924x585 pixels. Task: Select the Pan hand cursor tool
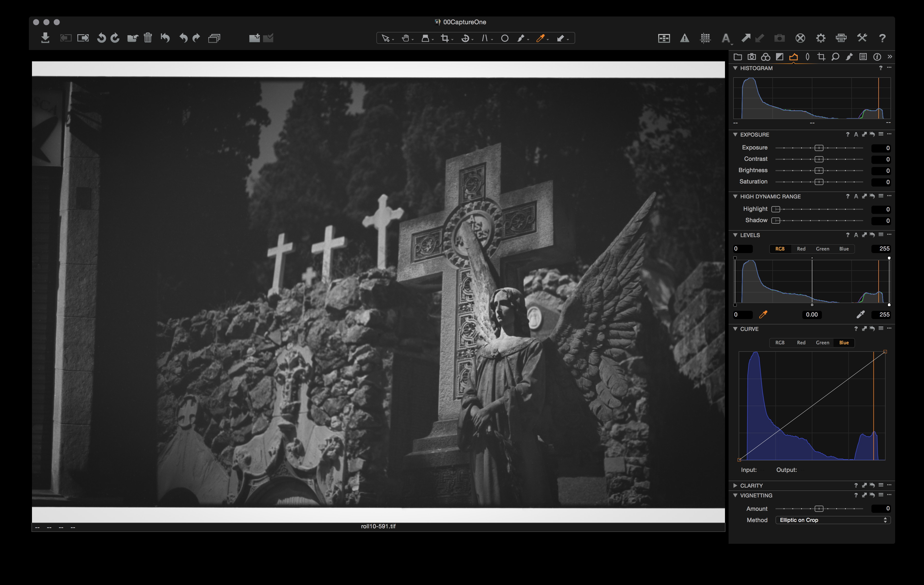pyautogui.click(x=405, y=38)
